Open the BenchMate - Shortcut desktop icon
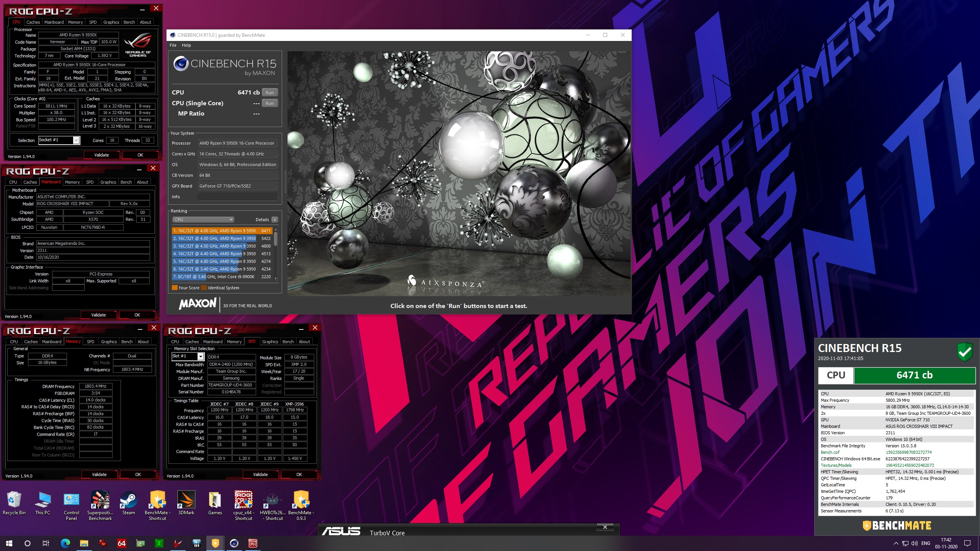Image resolution: width=980 pixels, height=551 pixels. (x=157, y=505)
